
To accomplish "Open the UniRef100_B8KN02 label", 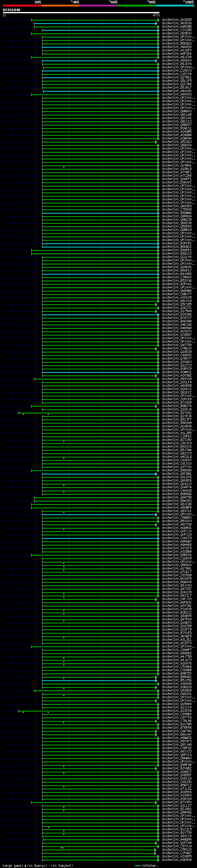I will [177, 247].
